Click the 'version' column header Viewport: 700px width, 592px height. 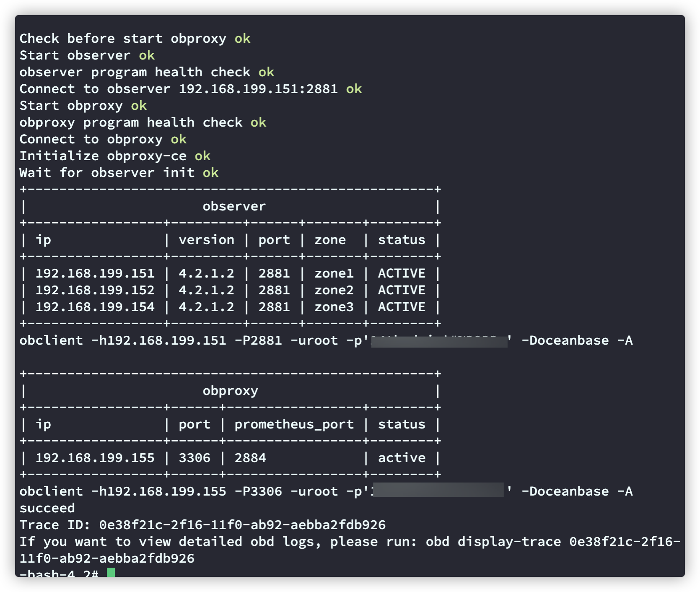point(206,240)
